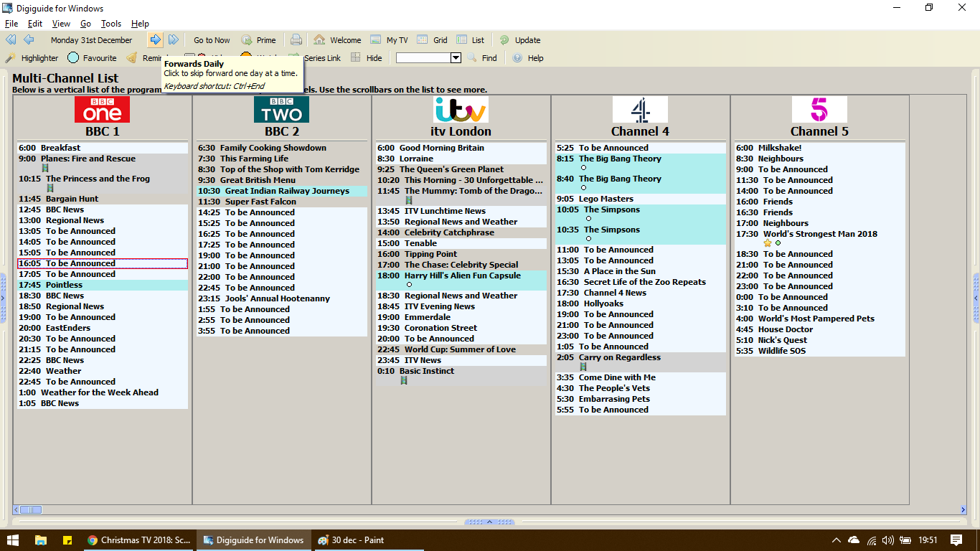Select 8:15 The Big Bang Theory
This screenshot has width=980, height=551.
(641, 164)
